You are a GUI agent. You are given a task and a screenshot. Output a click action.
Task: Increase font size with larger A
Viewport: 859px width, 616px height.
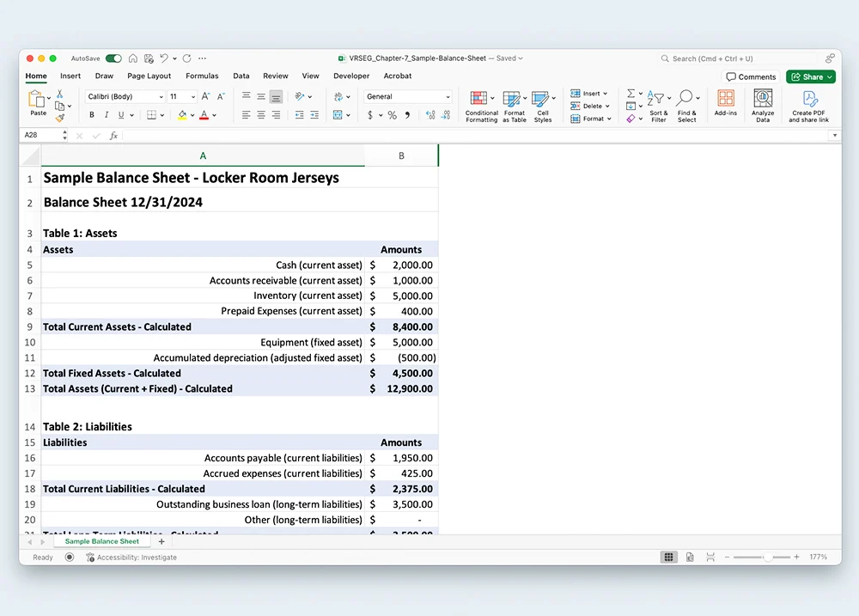click(205, 96)
